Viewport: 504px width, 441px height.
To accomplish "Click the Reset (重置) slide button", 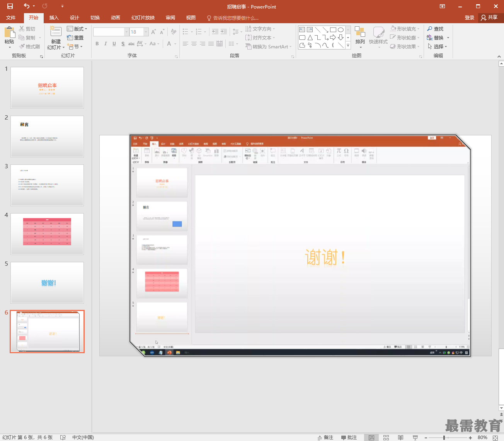I will [x=75, y=38].
